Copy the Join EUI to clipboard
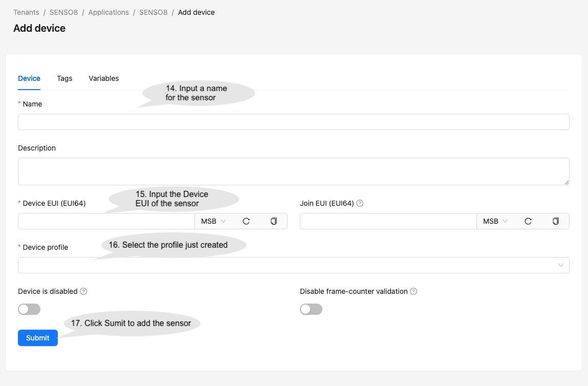 pyautogui.click(x=556, y=221)
